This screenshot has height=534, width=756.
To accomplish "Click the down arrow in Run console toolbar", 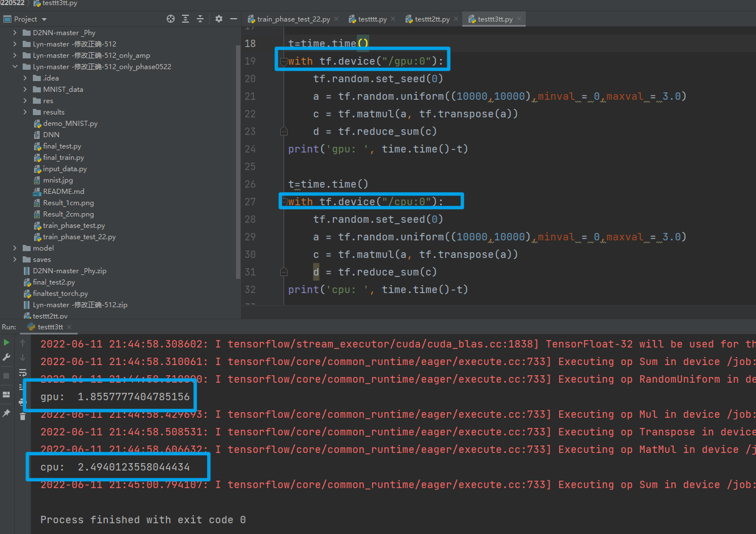I will (23, 357).
